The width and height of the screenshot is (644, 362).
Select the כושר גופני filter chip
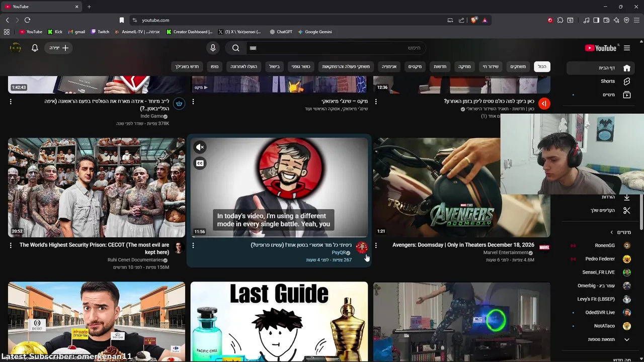[x=301, y=66]
